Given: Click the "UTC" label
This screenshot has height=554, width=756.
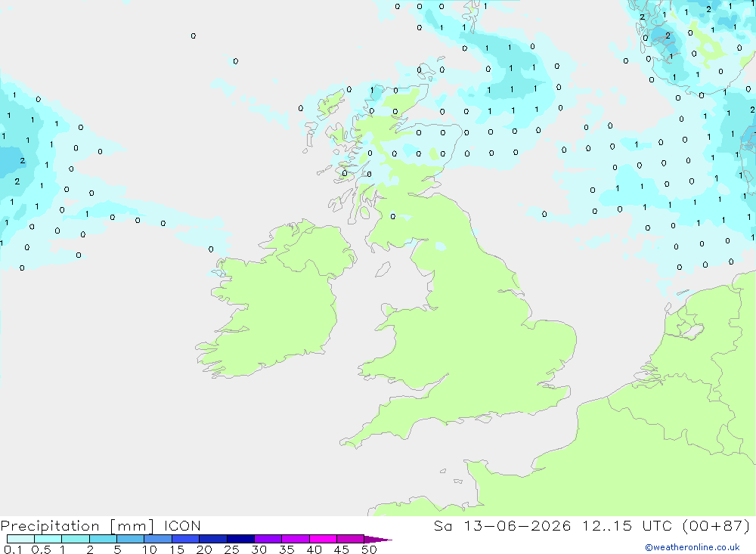Looking at the screenshot, I should (657, 526).
